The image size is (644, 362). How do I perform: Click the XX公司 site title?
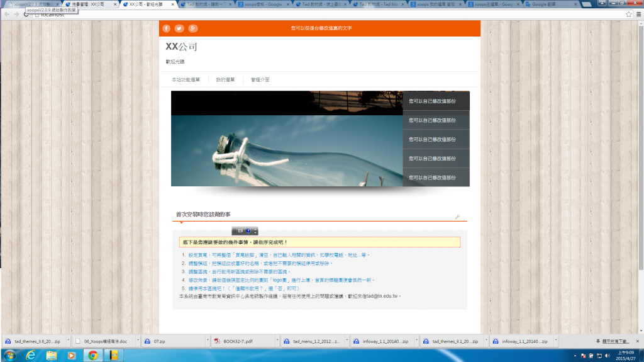tap(181, 47)
